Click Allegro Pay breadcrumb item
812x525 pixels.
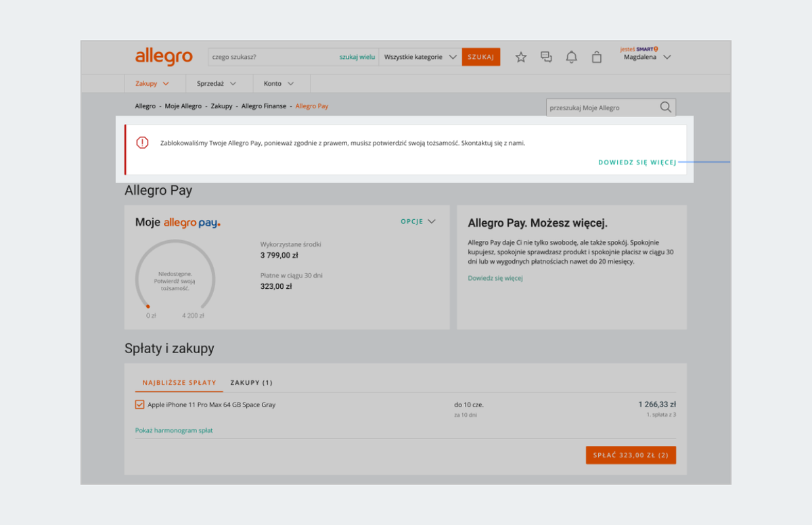point(312,106)
